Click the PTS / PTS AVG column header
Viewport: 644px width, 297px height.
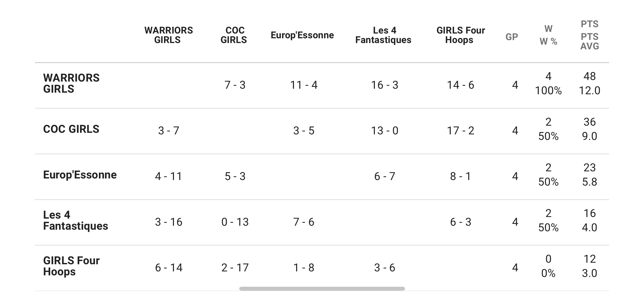[590, 35]
